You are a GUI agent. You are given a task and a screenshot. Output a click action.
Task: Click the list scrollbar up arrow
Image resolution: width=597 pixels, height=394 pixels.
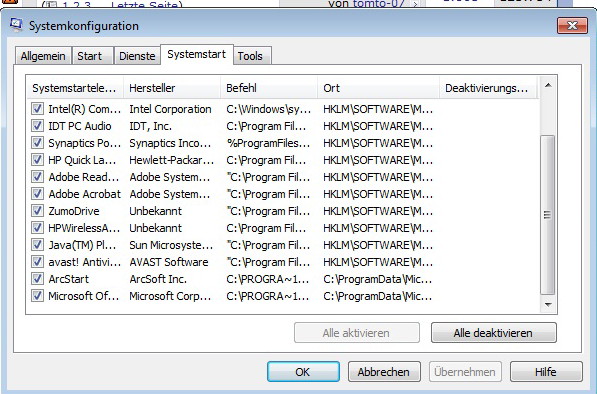tap(548, 85)
